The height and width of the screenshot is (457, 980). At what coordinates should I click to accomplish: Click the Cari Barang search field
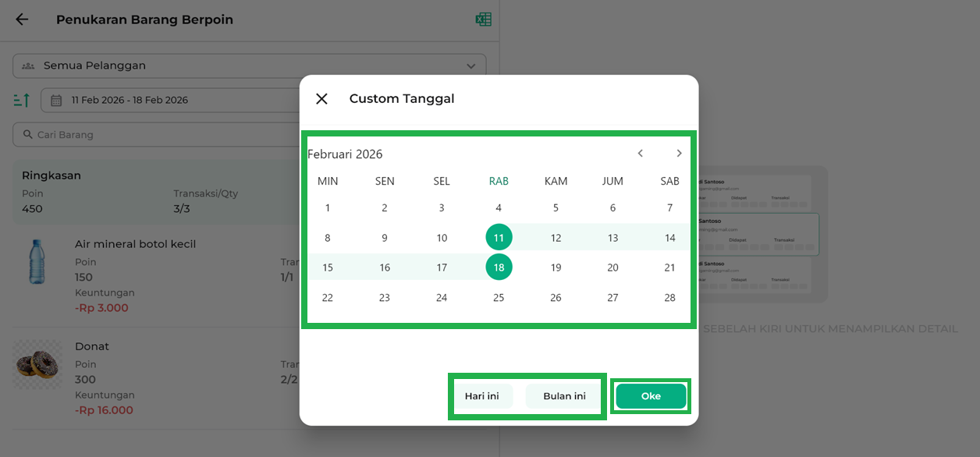pos(156,135)
